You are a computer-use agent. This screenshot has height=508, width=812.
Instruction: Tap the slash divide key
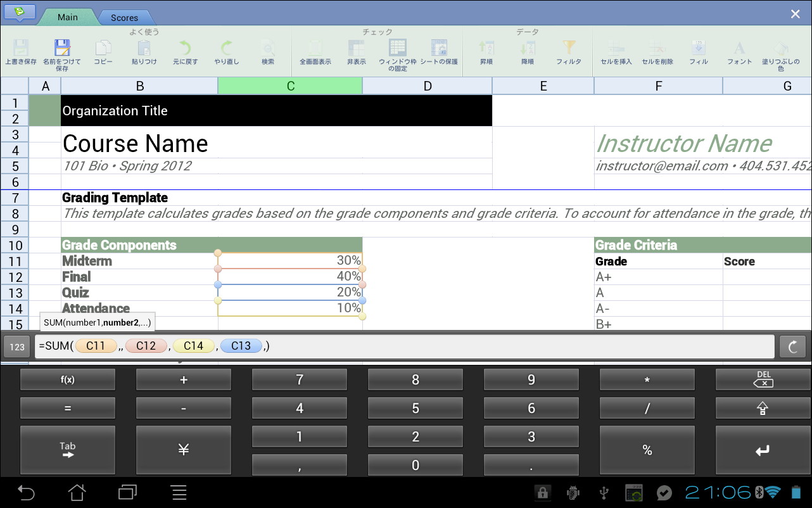click(647, 408)
